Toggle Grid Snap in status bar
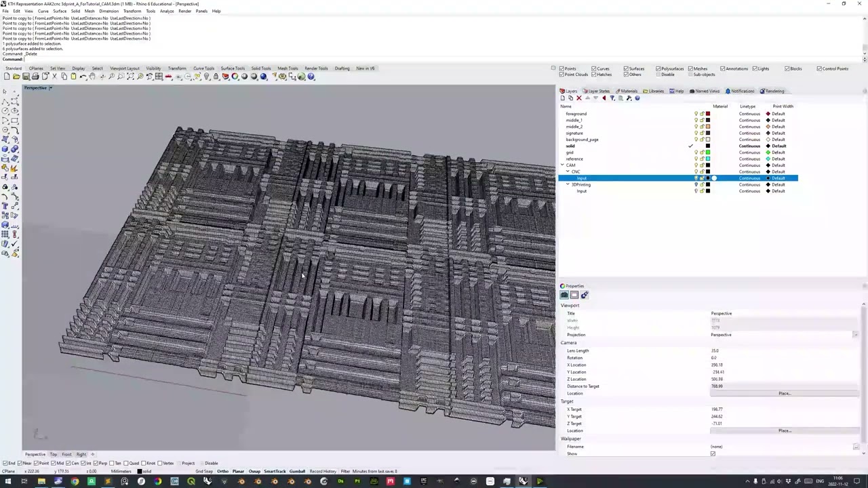Image resolution: width=868 pixels, height=488 pixels. [203, 471]
